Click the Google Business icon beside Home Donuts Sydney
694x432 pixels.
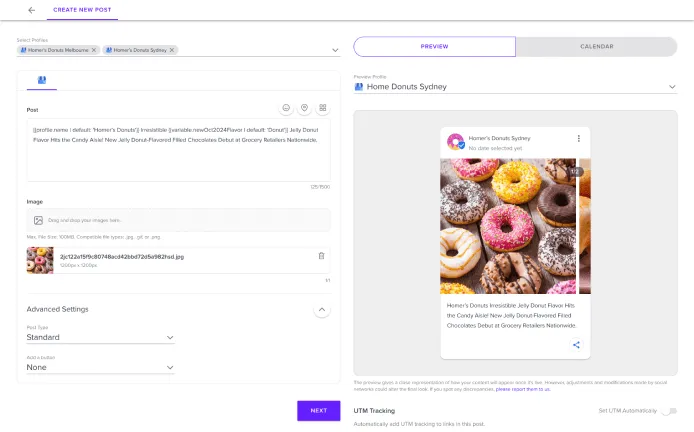click(x=359, y=87)
